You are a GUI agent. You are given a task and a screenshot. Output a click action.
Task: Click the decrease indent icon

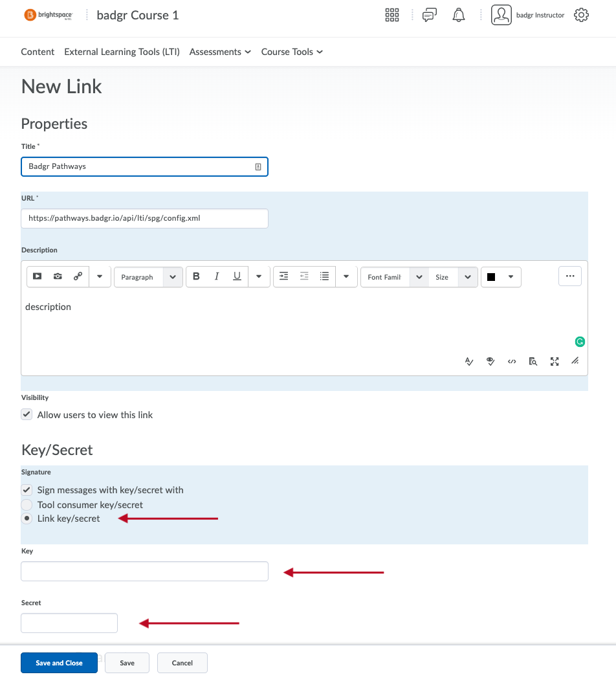tap(304, 276)
